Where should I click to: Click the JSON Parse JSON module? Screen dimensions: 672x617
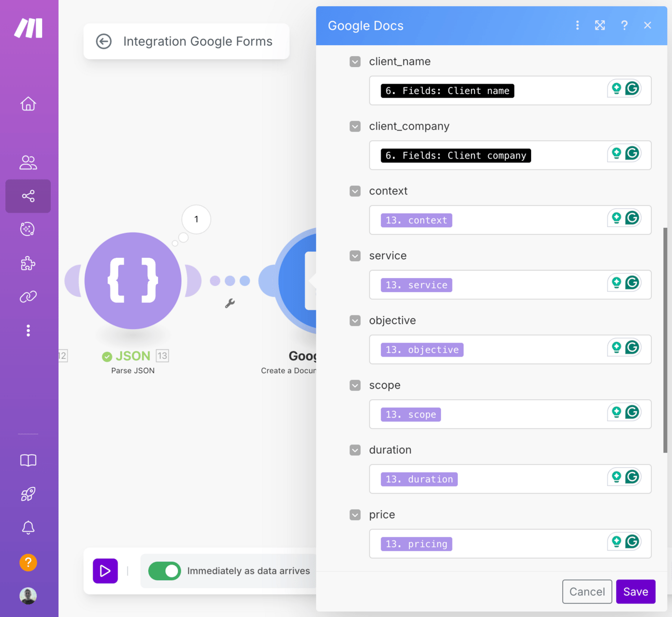click(133, 281)
